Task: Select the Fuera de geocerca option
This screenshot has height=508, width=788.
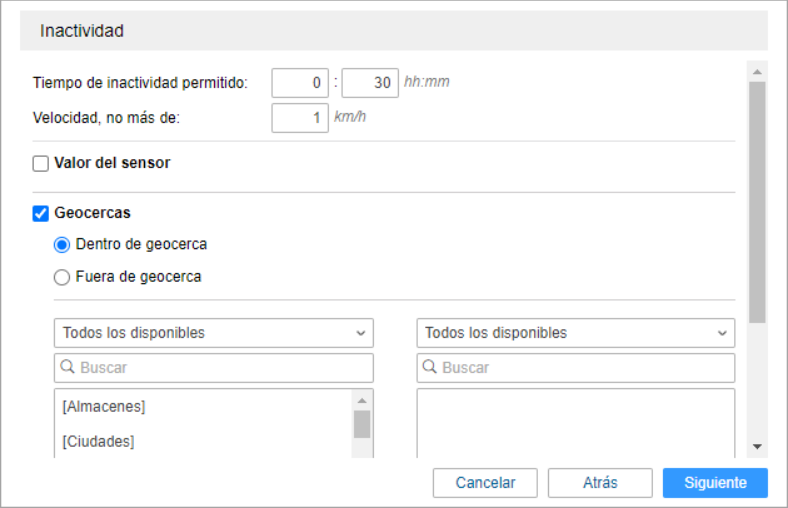Action: pyautogui.click(x=62, y=277)
